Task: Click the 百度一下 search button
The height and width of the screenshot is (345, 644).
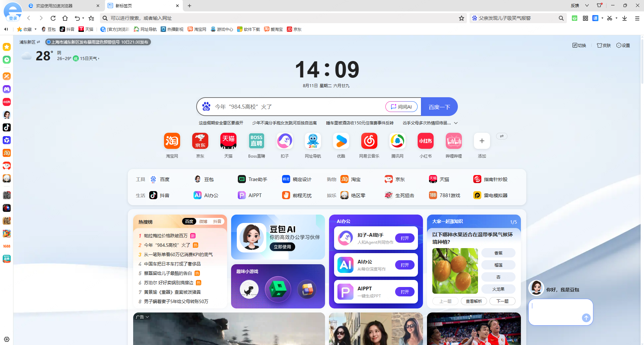Action: pyautogui.click(x=439, y=107)
